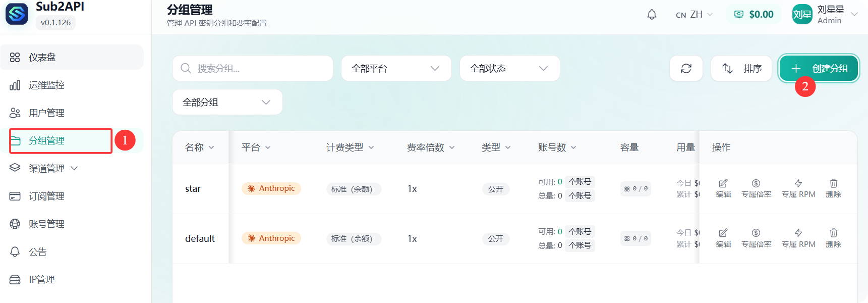Click Anthropic badge in star row

click(x=271, y=188)
